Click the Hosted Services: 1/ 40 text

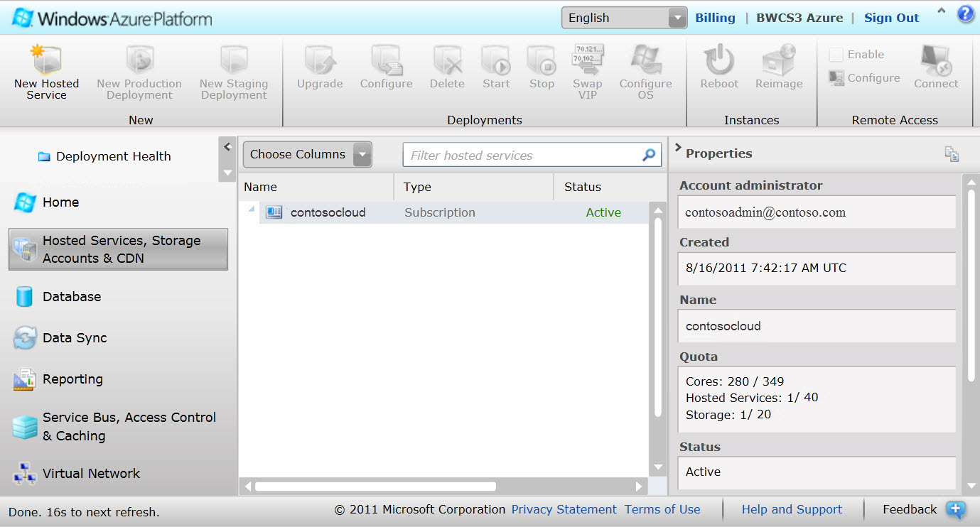click(752, 398)
